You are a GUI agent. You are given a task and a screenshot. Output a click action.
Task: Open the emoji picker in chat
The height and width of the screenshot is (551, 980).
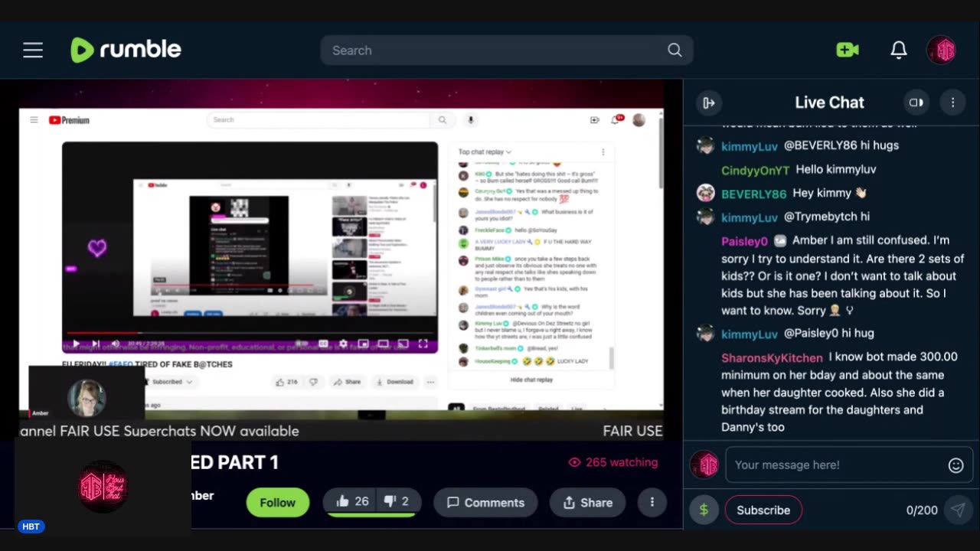[x=955, y=465]
